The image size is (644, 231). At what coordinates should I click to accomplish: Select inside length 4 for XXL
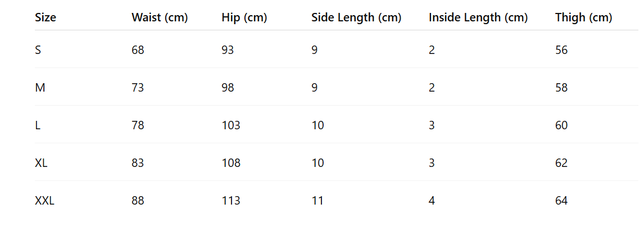[432, 201]
